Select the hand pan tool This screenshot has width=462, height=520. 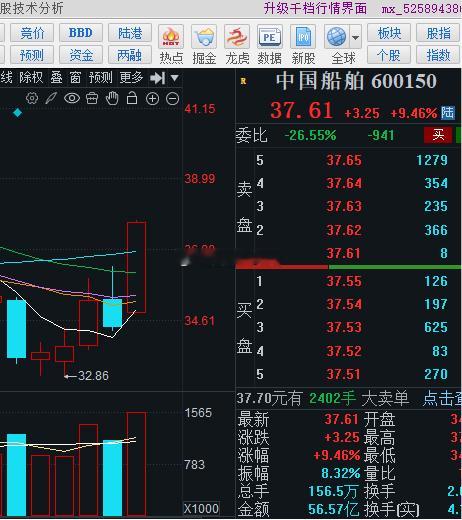pyautogui.click(x=112, y=98)
